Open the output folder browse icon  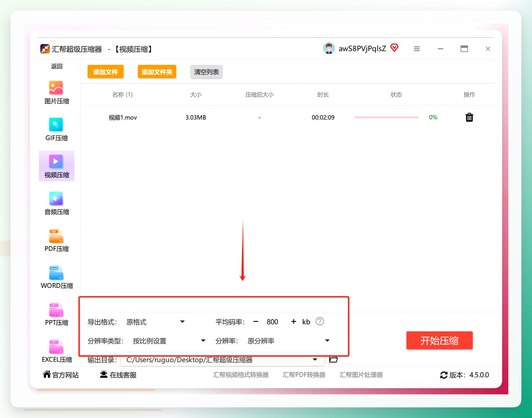click(x=334, y=359)
